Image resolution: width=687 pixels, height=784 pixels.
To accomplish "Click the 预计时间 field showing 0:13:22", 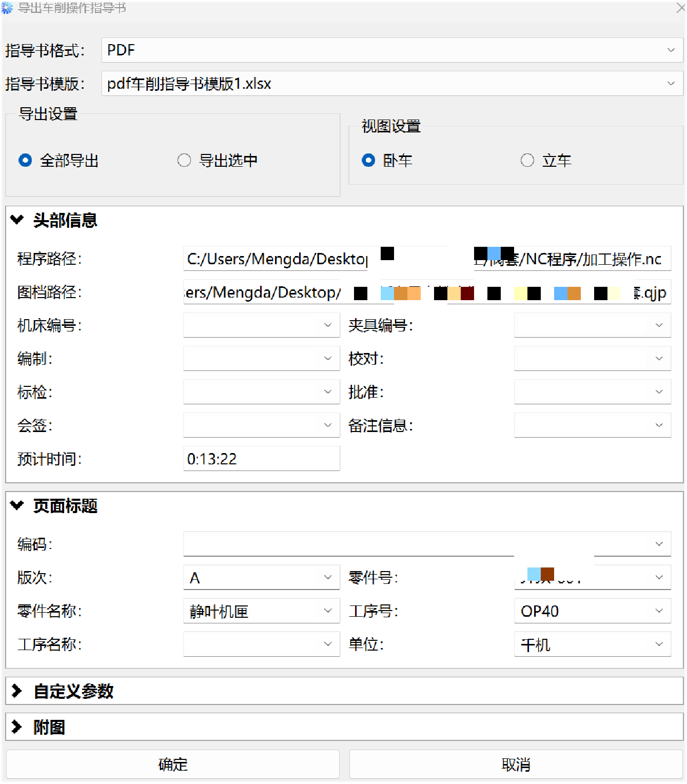I will click(261, 459).
